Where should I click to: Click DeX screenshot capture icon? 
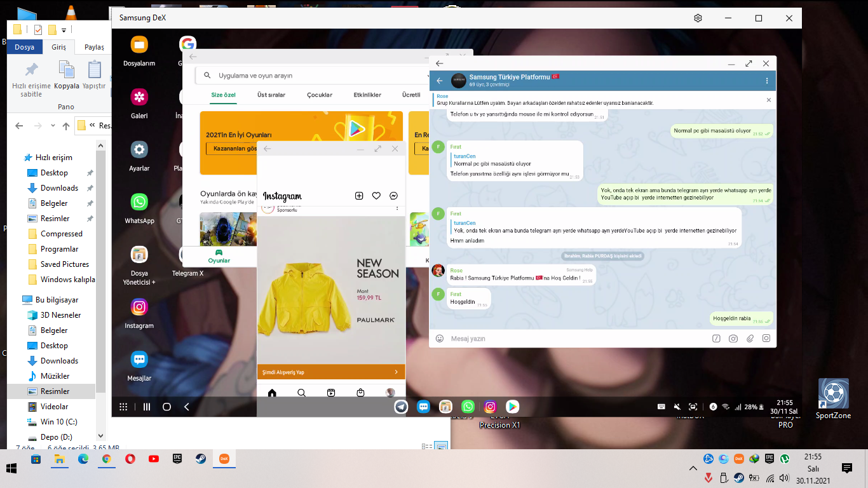tap(693, 407)
